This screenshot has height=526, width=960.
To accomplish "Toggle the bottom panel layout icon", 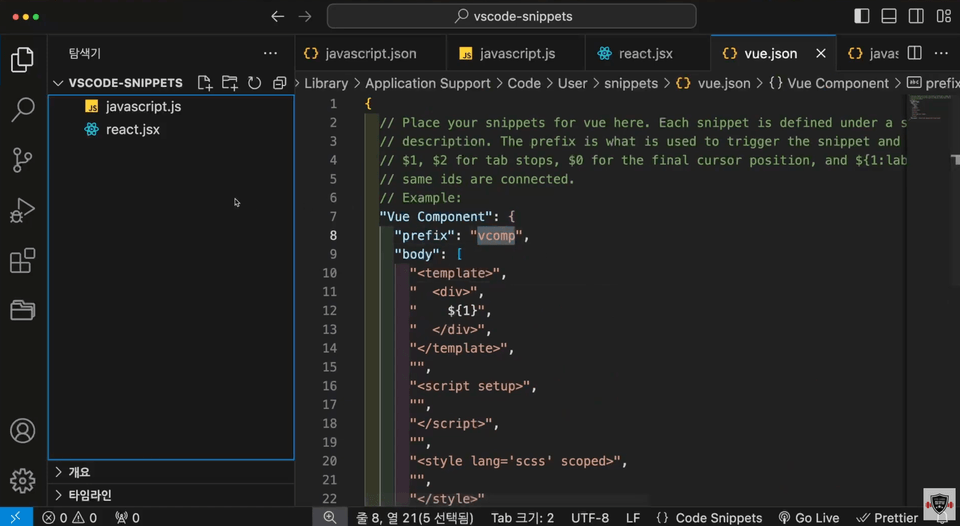I will (889, 16).
